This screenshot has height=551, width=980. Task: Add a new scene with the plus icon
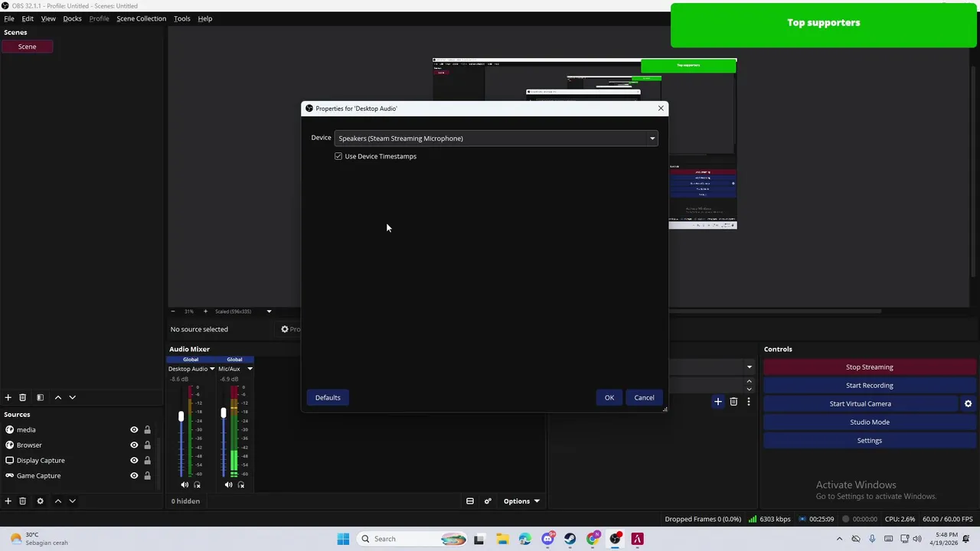click(x=8, y=397)
